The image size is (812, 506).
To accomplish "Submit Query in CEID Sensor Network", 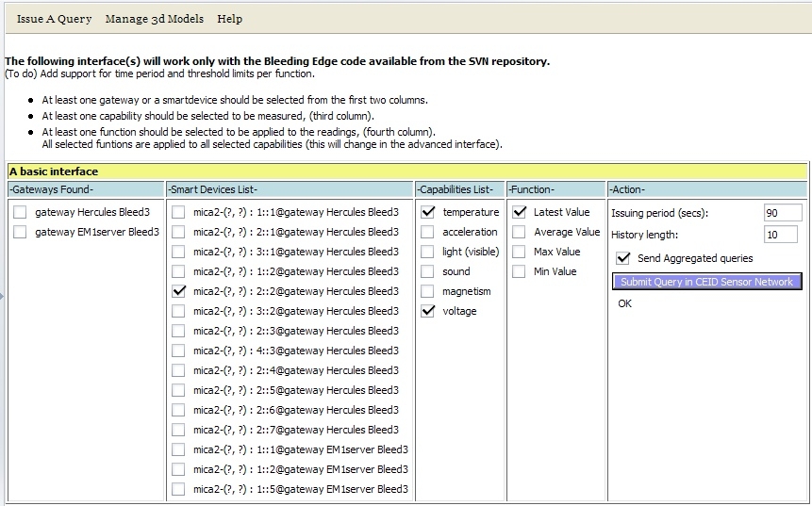I will coord(707,282).
